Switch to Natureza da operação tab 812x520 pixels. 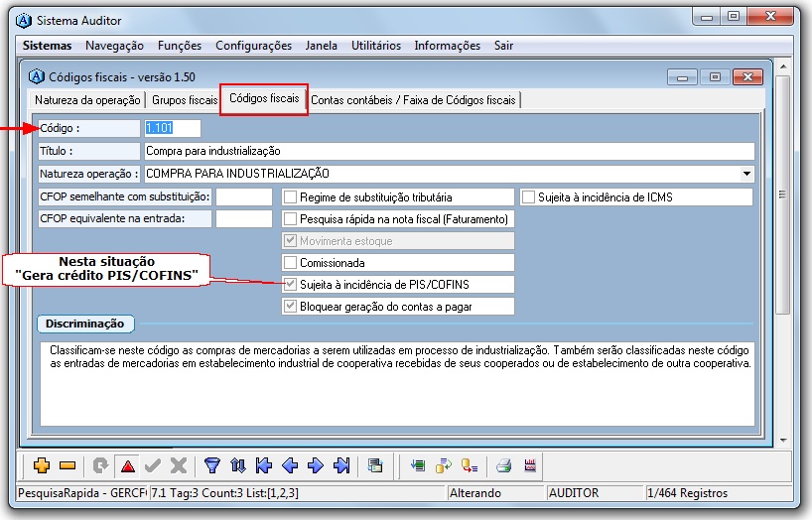87,100
